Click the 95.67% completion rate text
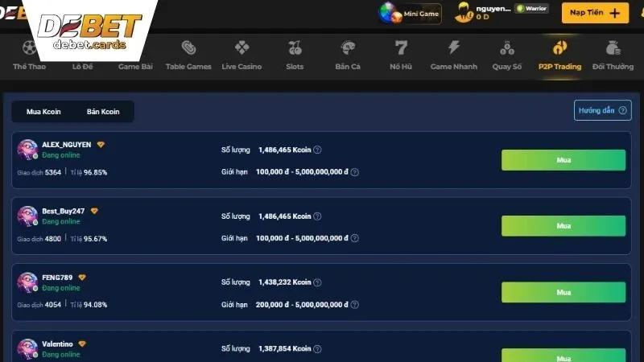Screen dimensions: 644x362 [95, 239]
